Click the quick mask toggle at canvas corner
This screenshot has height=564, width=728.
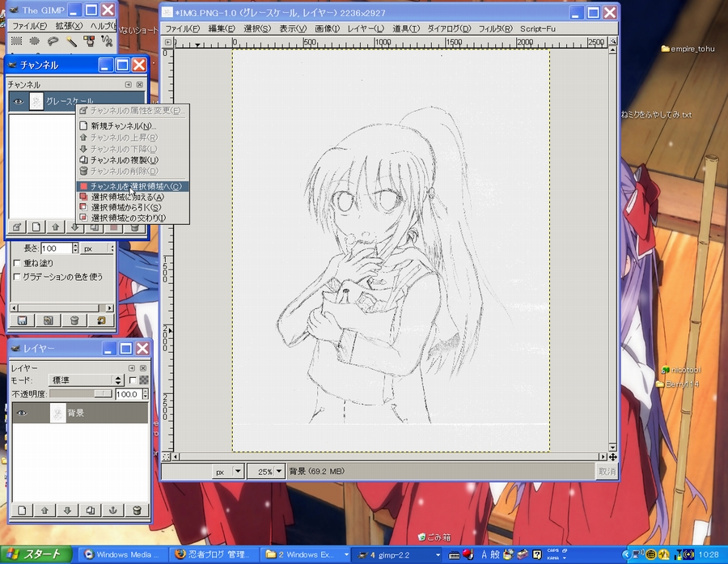pos(166,457)
